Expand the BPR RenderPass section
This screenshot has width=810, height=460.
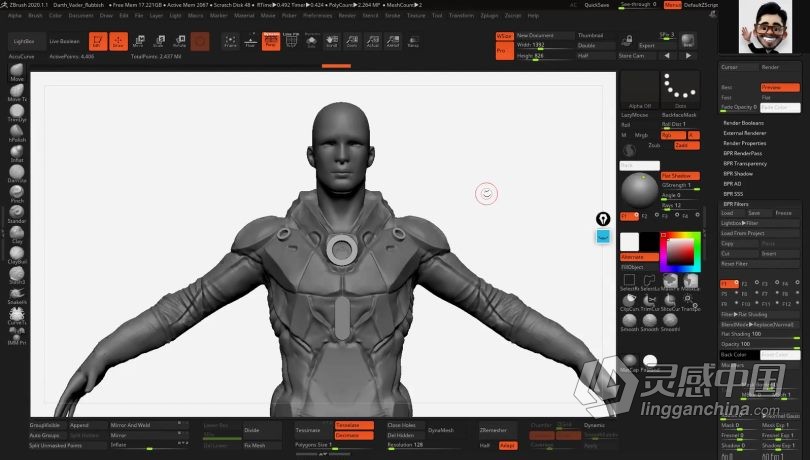pos(742,154)
